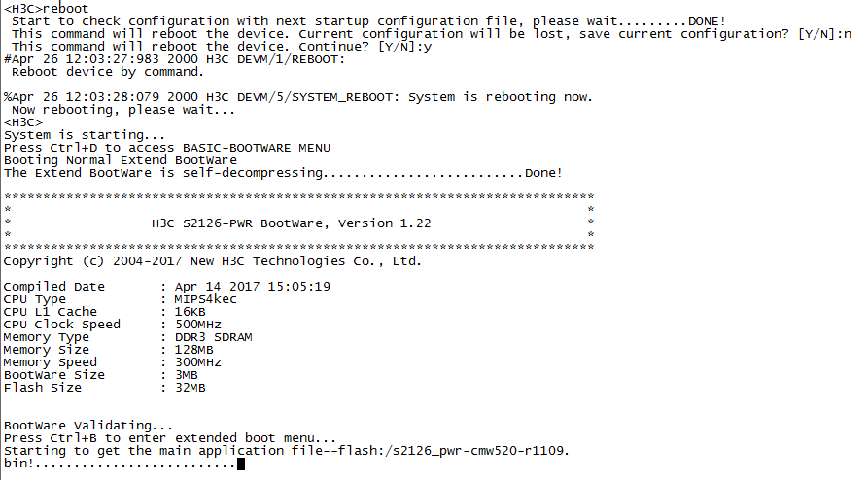Click the "DONE!" text on the startup check line

[x=706, y=20]
